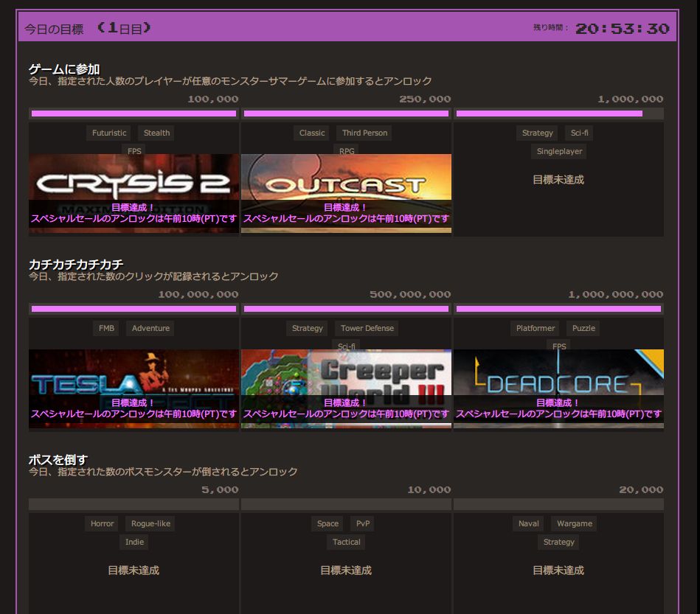Select the Third Person tag
Viewport: 700px width, 614px height.
coord(364,133)
